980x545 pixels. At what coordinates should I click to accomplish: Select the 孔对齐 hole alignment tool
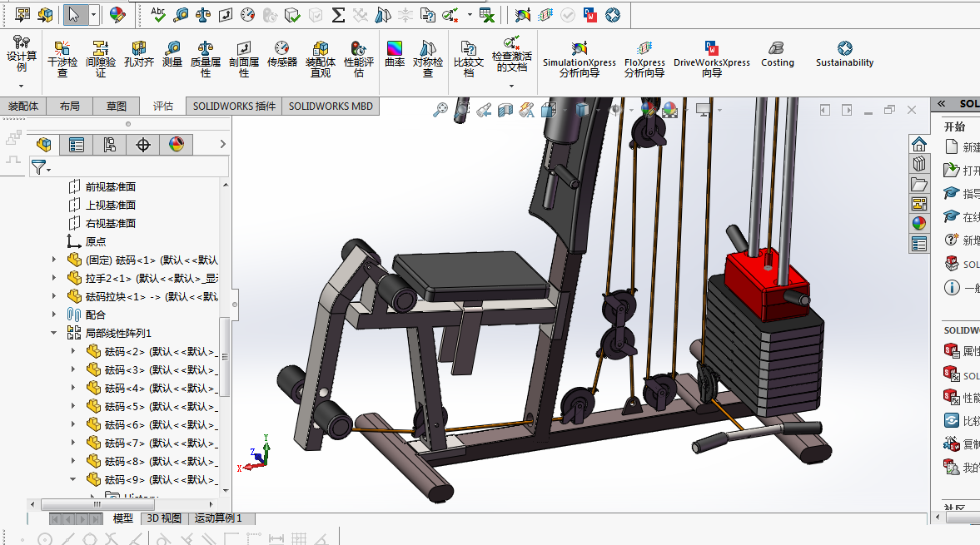pos(139,54)
